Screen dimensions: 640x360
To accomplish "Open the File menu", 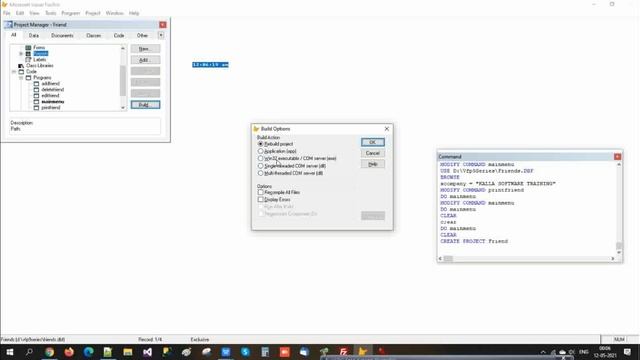I will point(7,13).
